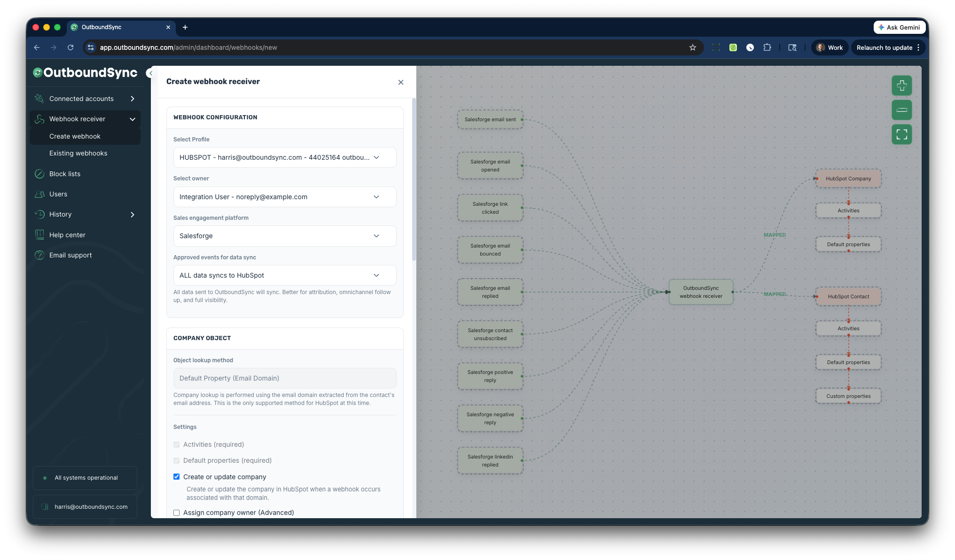This screenshot has height=560, width=955.
Task: Click the Activities (required) checkbox
Action: coord(177,444)
